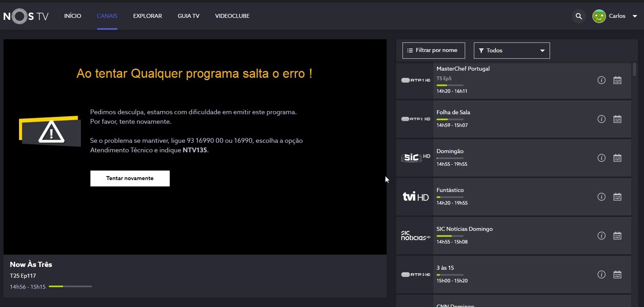This screenshot has height=307, width=644.
Task: Expand the Carlos account dropdown arrow
Action: coord(634,16)
